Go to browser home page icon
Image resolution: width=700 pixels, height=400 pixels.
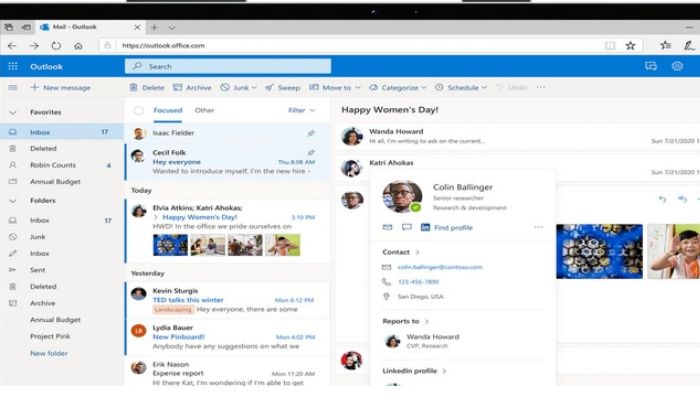[x=78, y=46]
